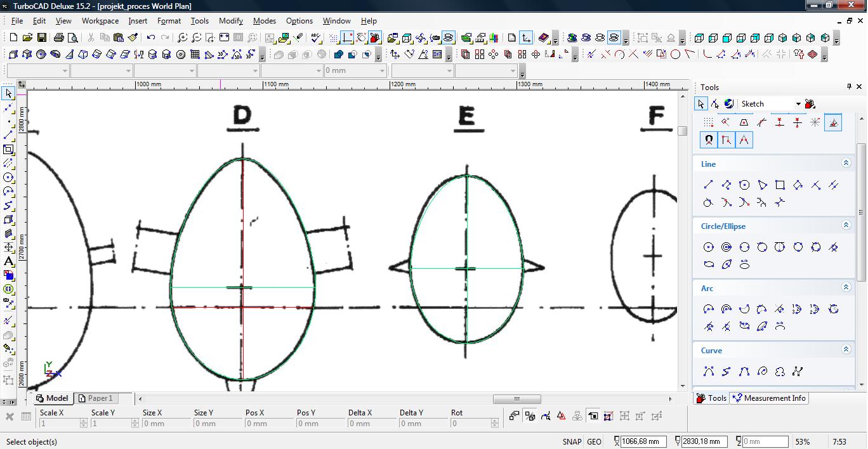Click the Zoom In magnifier icon
This screenshot has width=868, height=449.
coord(182,38)
